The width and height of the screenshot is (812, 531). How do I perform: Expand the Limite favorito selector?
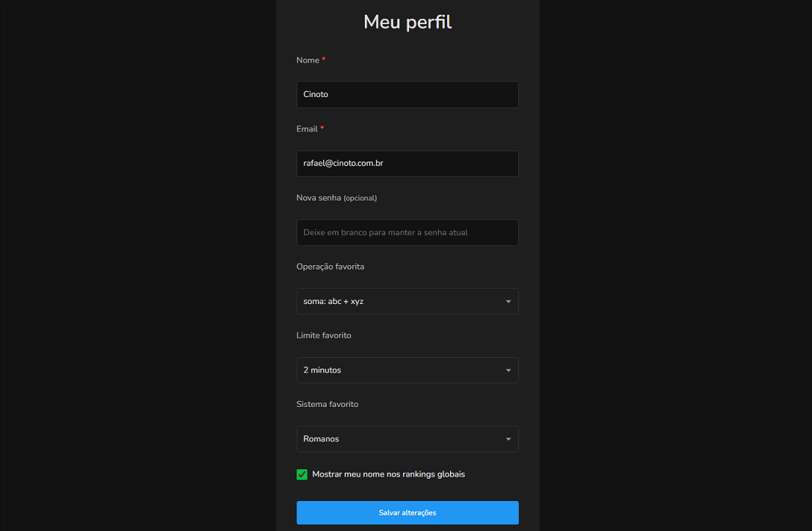(407, 370)
